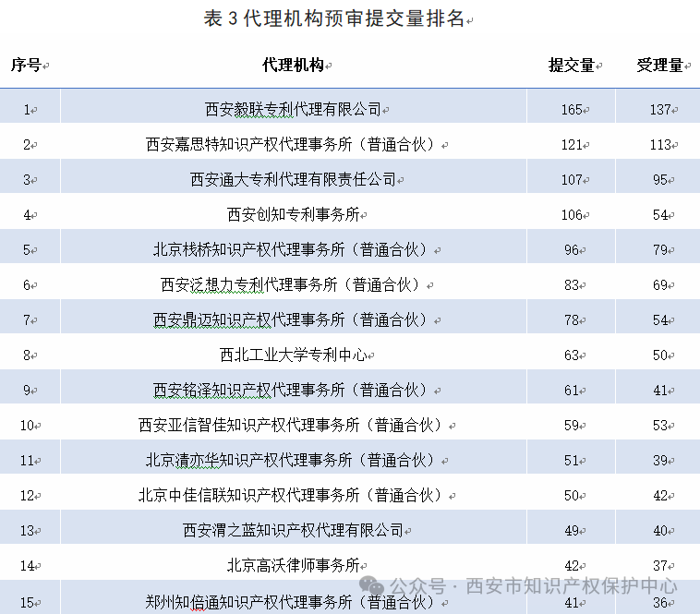700x614 pixels.
Task: Click accepted value 37
Action: 660,566
